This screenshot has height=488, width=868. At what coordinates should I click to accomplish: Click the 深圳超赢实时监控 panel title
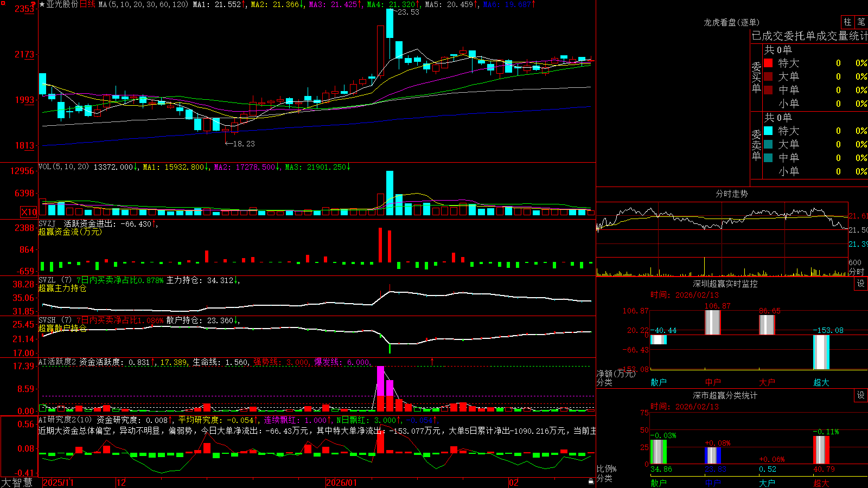click(725, 284)
